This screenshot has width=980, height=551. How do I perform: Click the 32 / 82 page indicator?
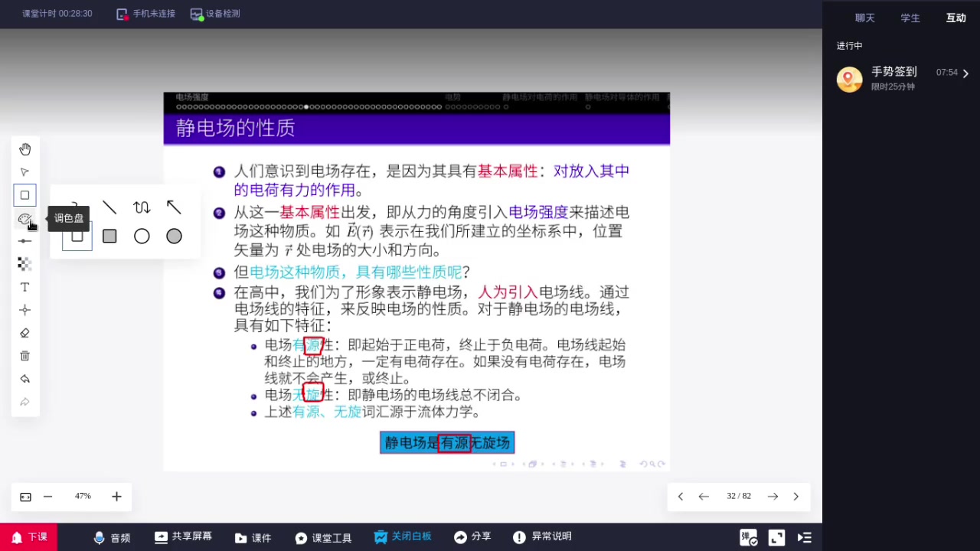739,497
